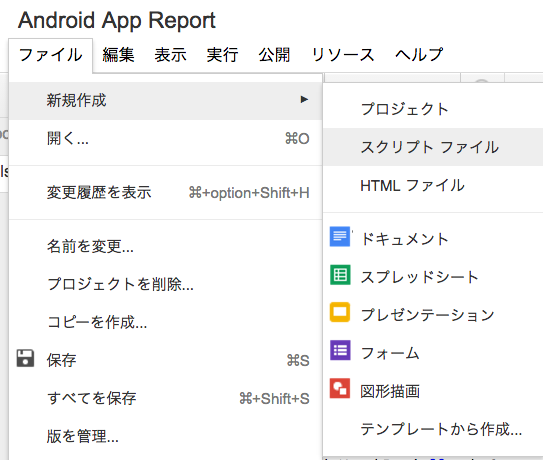Choose コピーを作成... menu entry

pyautogui.click(x=166, y=322)
